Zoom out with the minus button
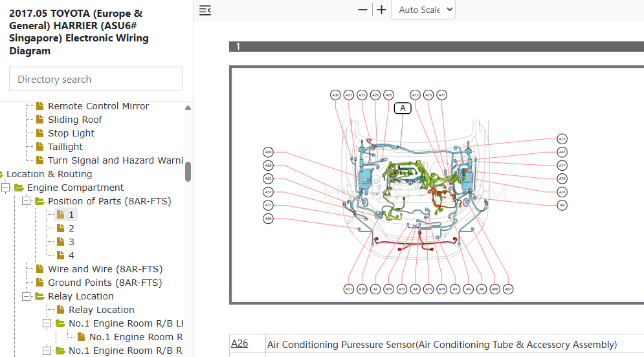This screenshot has width=644, height=357. 362,10
